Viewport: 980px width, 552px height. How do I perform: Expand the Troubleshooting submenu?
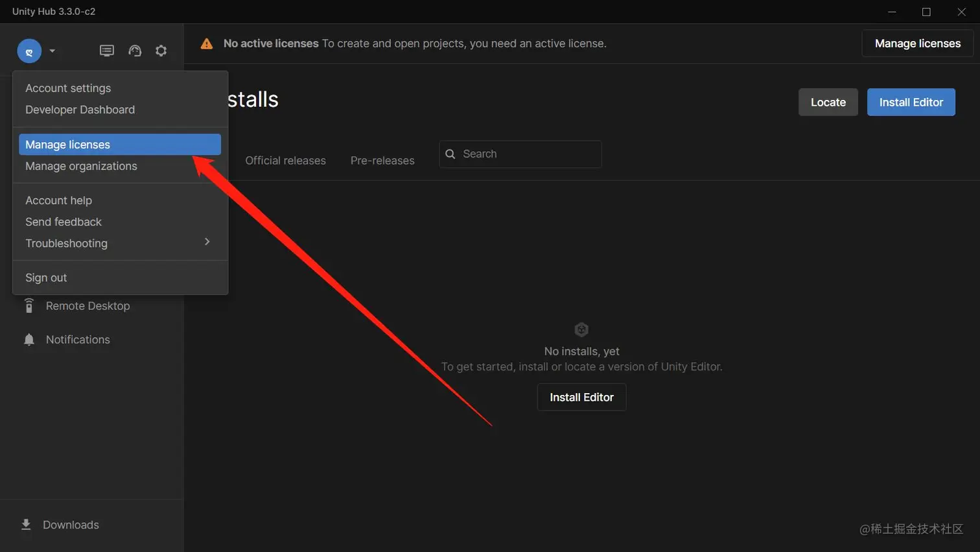pos(120,243)
